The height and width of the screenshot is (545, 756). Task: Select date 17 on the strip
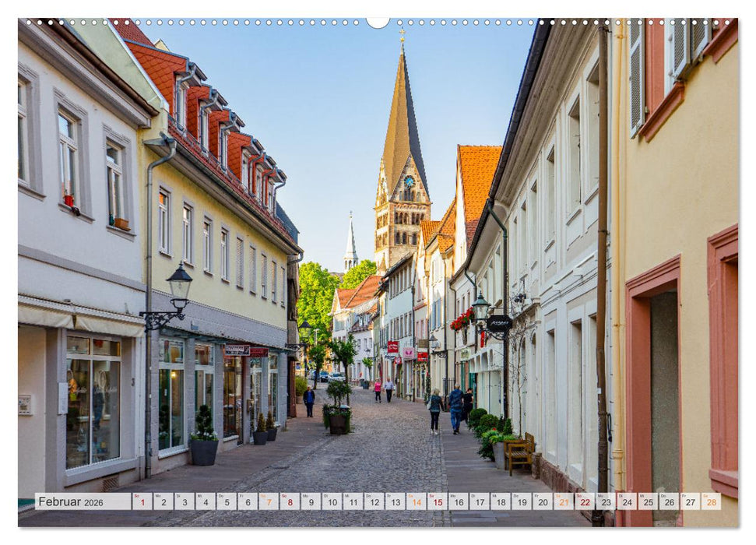pos(479,504)
